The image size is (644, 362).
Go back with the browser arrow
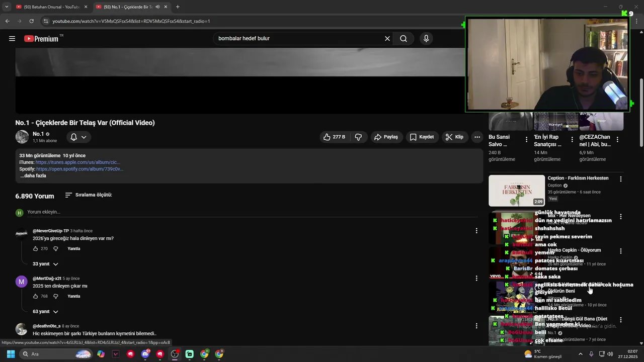[7, 21]
